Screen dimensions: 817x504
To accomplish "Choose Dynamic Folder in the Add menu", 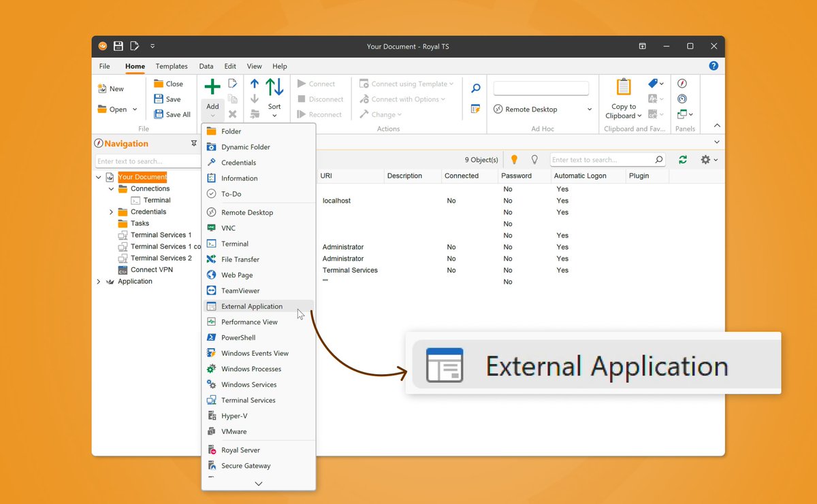I will pos(259,147).
